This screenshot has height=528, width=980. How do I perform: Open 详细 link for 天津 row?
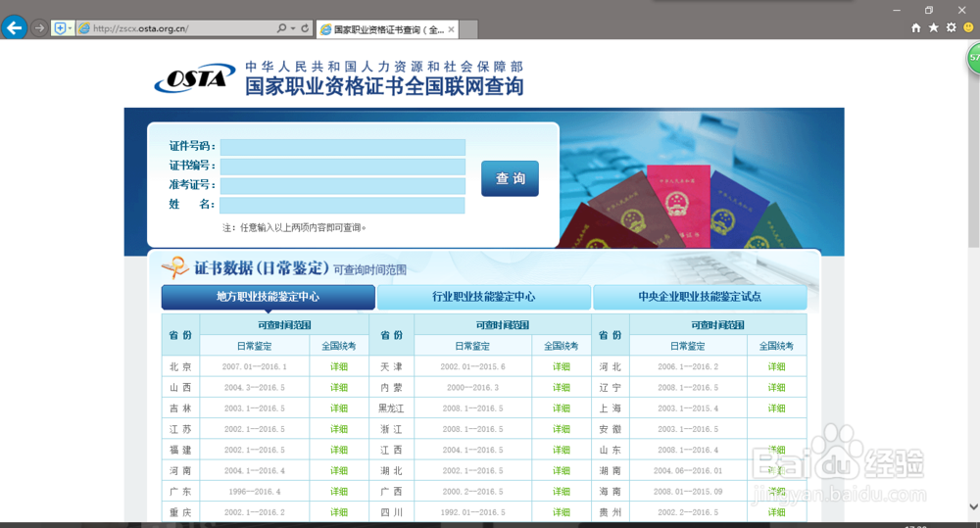coord(562,366)
